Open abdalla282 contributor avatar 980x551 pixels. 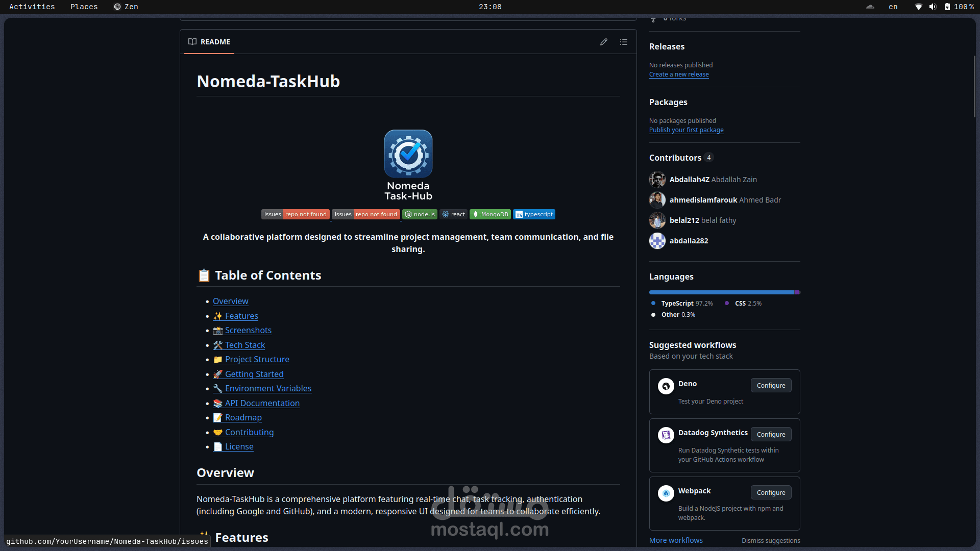tap(657, 241)
